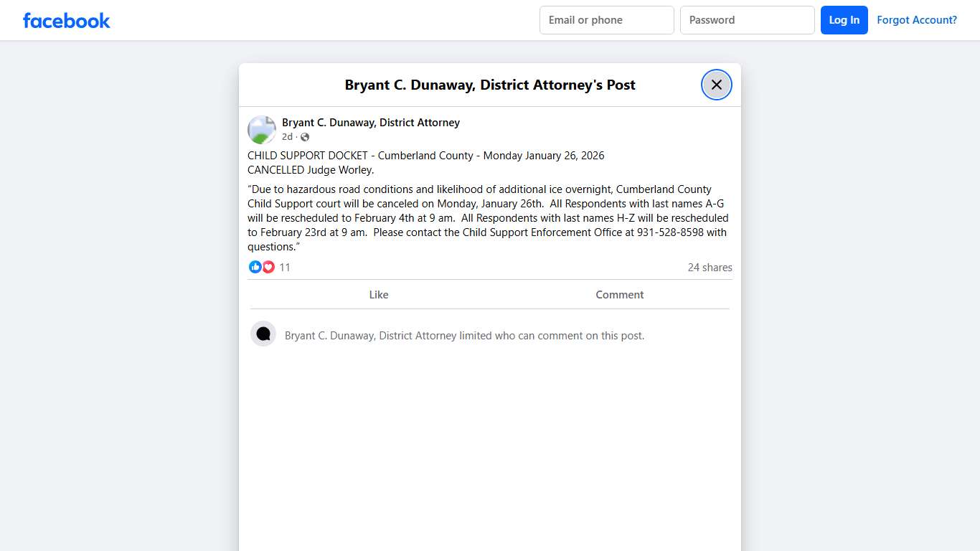Click the heart Love reaction icon
980x551 pixels.
(x=268, y=266)
